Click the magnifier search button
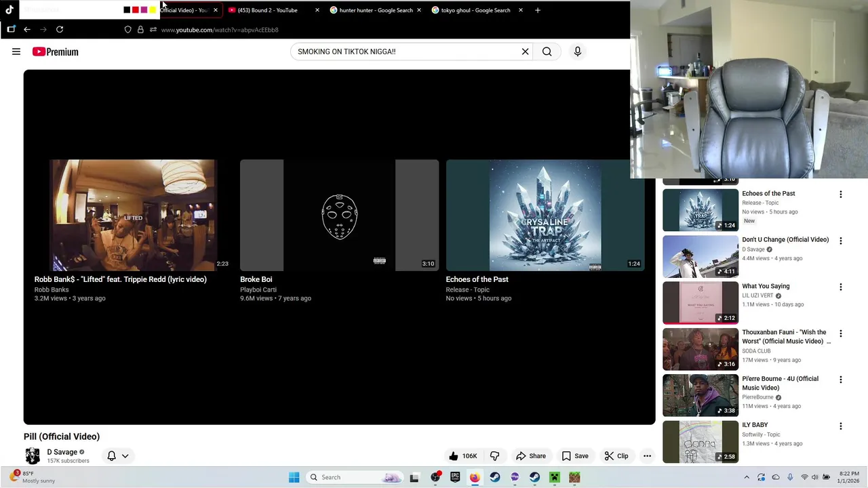The height and width of the screenshot is (488, 868). coord(547,52)
